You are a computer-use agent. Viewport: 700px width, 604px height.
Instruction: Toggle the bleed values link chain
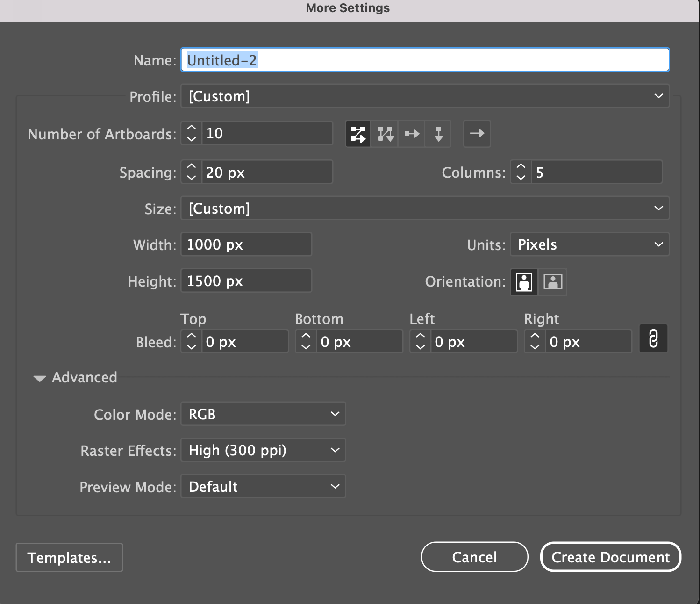(653, 338)
